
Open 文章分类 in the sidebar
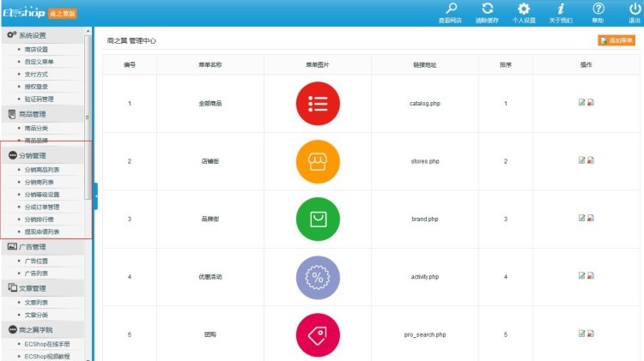pos(36,315)
